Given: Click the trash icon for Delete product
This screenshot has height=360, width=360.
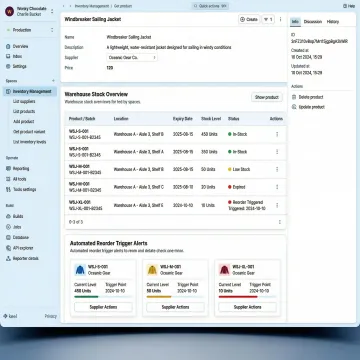Looking at the screenshot, I should [x=294, y=97].
